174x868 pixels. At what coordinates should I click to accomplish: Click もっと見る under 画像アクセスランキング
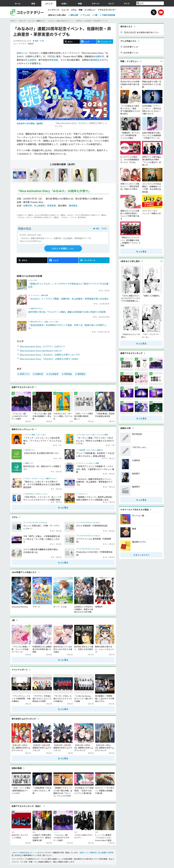coord(141,418)
